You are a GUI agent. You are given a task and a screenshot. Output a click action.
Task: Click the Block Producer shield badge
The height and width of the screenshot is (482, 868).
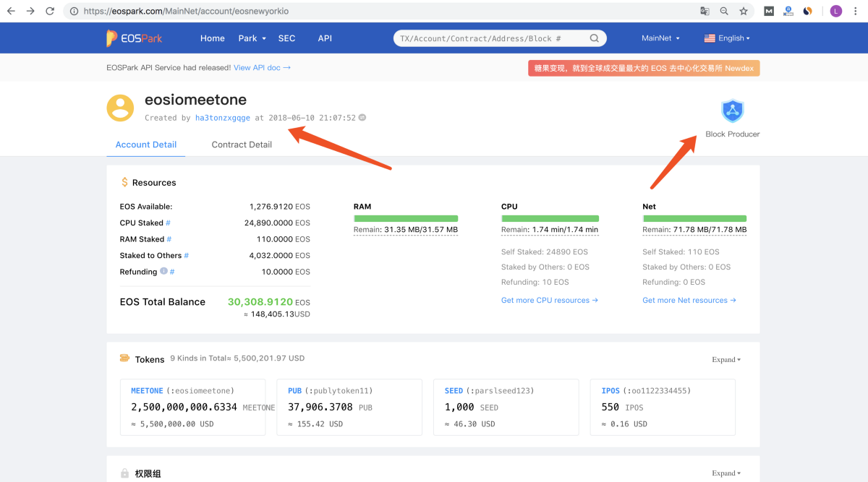click(x=733, y=111)
